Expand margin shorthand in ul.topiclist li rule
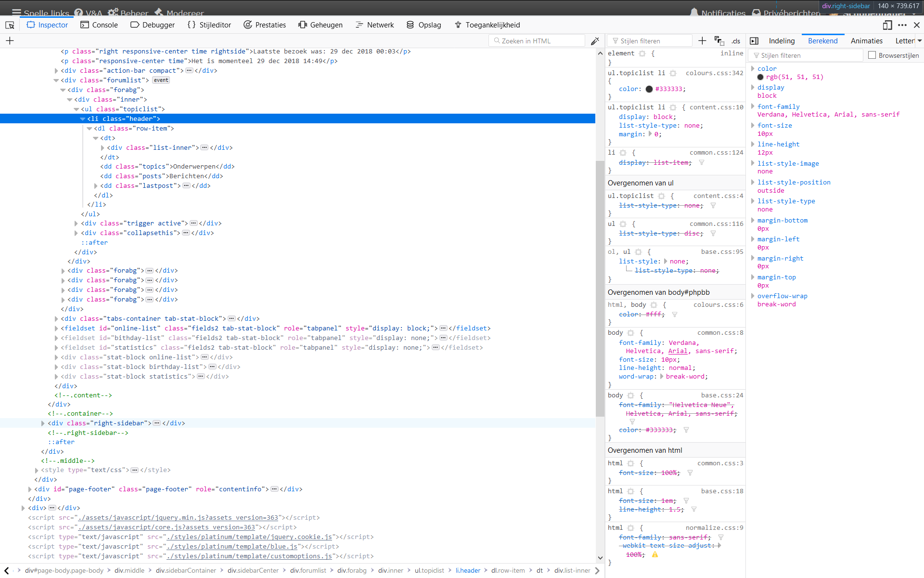This screenshot has width=924, height=578. (x=651, y=134)
